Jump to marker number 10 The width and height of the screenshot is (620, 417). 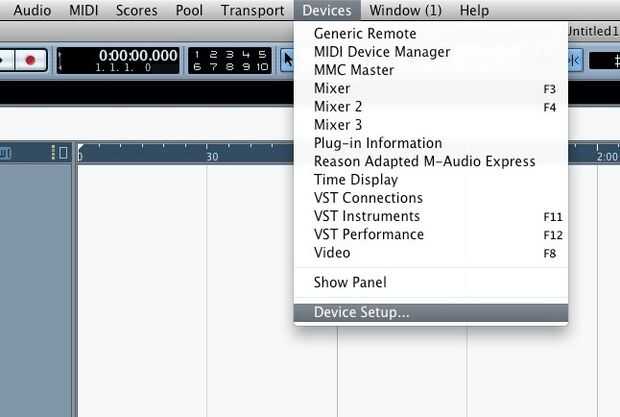262,67
